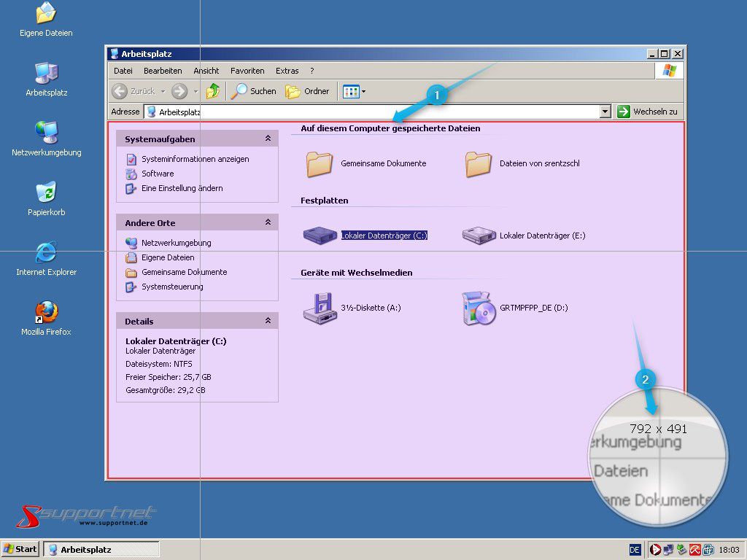The width and height of the screenshot is (747, 560).
Task: Collapse the Systemaufgaben panel
Action: pyautogui.click(x=268, y=139)
